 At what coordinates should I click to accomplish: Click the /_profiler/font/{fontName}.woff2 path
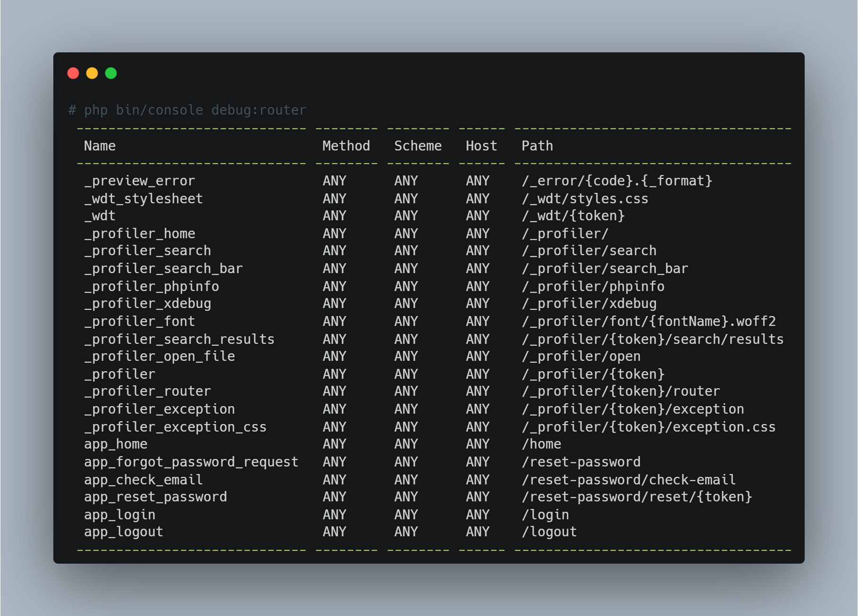click(x=648, y=321)
